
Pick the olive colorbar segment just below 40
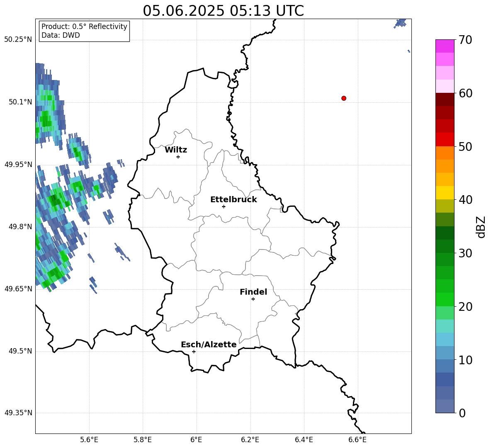445,206
